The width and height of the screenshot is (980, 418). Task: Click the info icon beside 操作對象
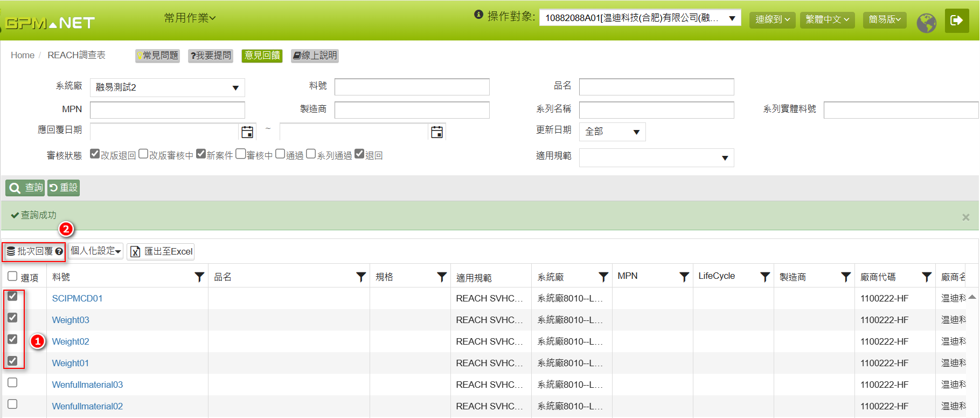tap(478, 15)
